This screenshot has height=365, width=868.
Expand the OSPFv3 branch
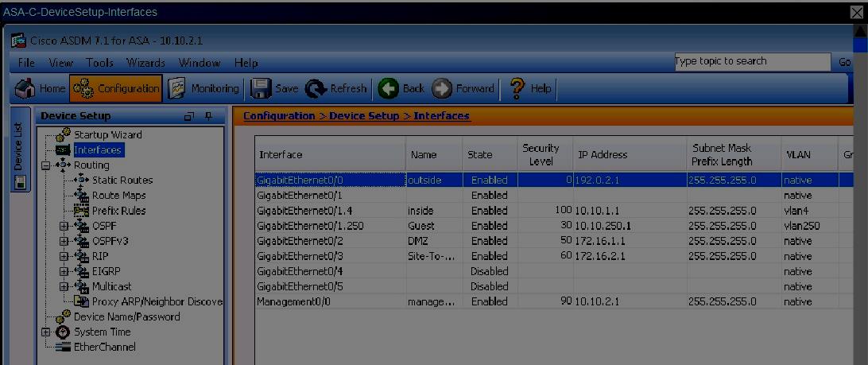point(64,241)
